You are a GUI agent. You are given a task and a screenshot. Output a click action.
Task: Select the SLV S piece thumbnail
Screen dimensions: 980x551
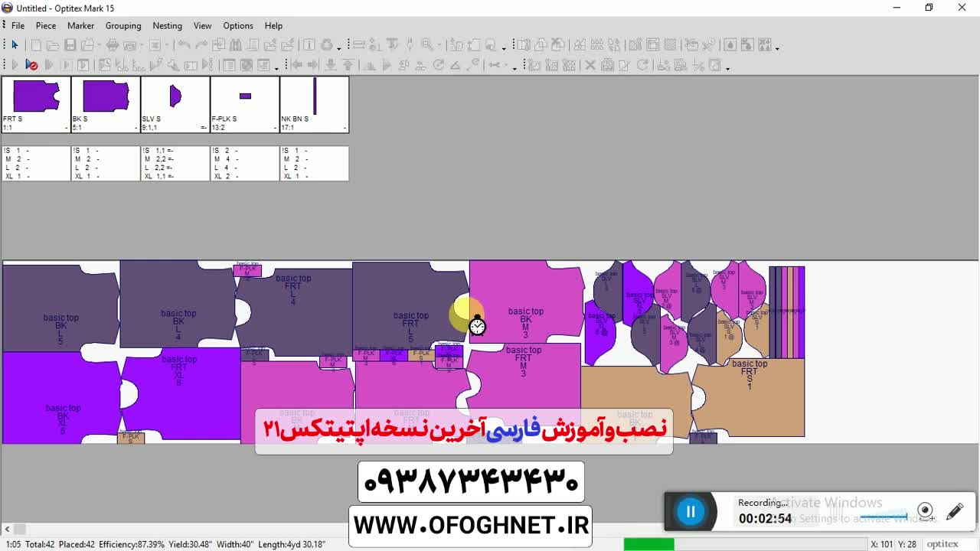(x=175, y=103)
